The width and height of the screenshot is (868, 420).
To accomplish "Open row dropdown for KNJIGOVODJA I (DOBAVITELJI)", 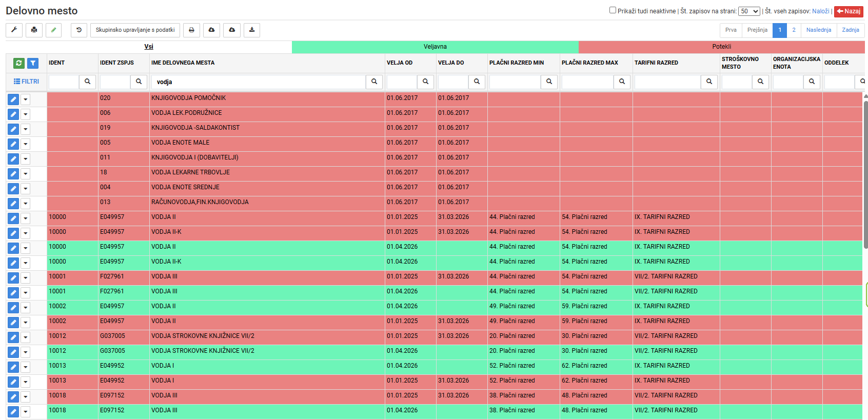I will [x=25, y=159].
